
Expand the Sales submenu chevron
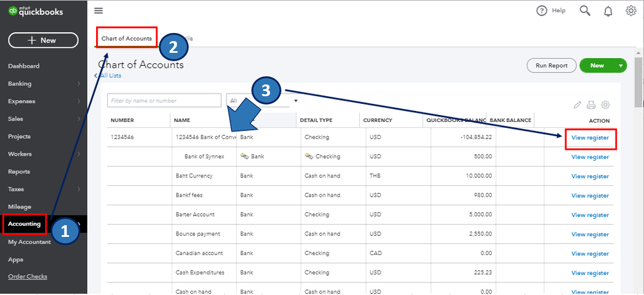79,119
